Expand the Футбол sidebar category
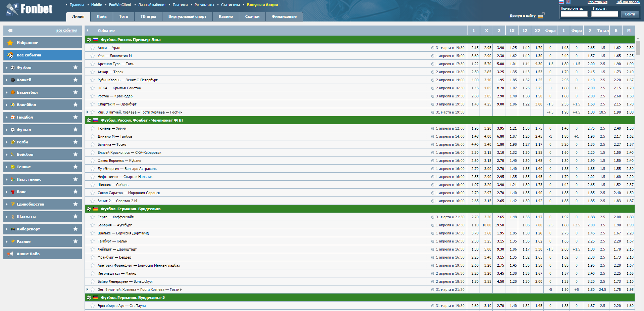 (x=7, y=68)
